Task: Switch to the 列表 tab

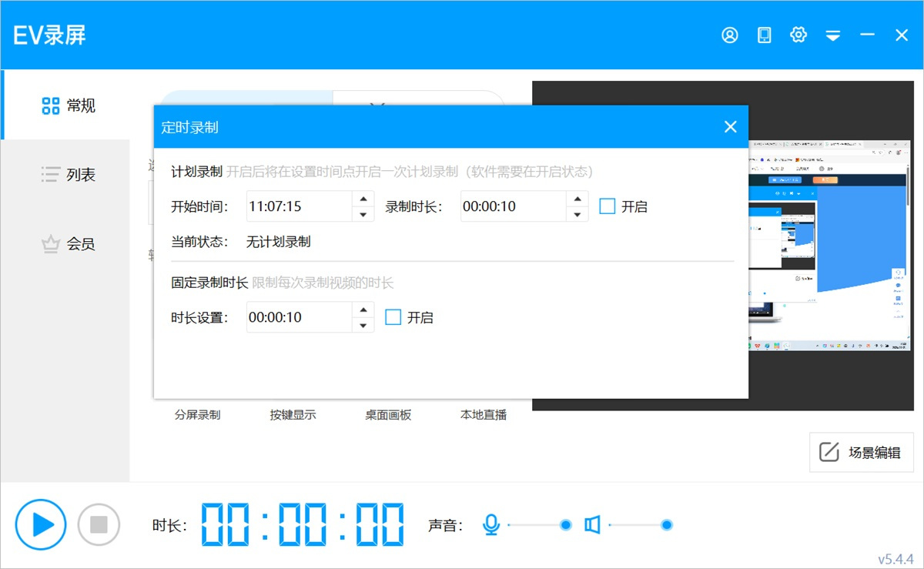Action: 68,175
